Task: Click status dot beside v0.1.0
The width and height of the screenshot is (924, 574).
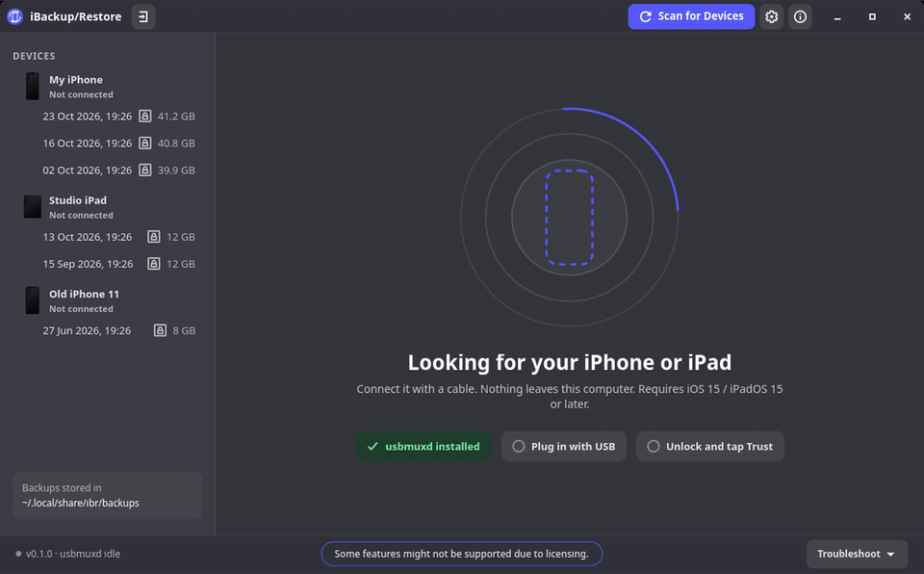Action: click(18, 554)
